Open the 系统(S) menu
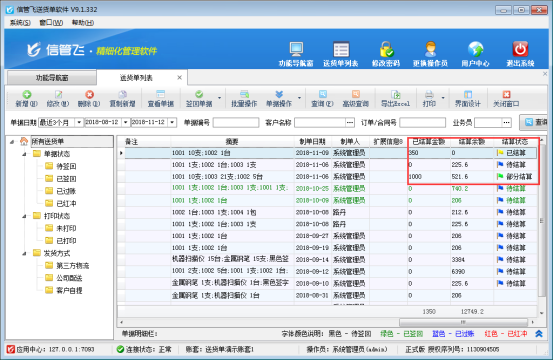 pyautogui.click(x=20, y=23)
